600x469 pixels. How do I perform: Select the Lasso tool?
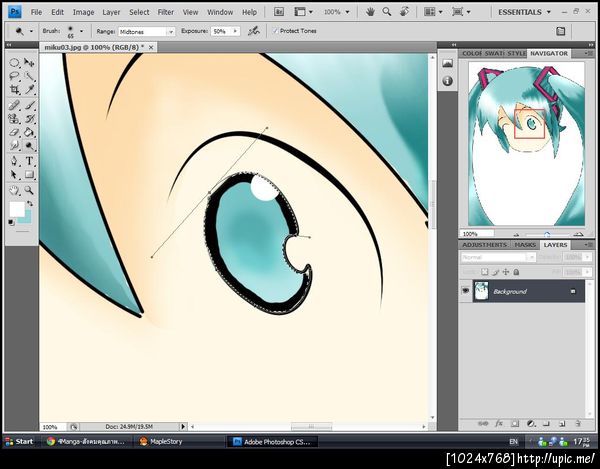point(14,76)
